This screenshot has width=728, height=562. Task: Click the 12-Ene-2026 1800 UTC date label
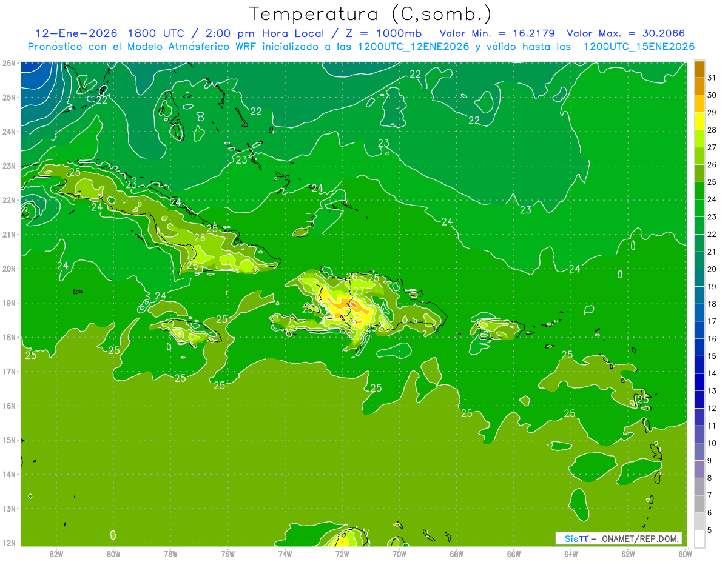(x=110, y=33)
